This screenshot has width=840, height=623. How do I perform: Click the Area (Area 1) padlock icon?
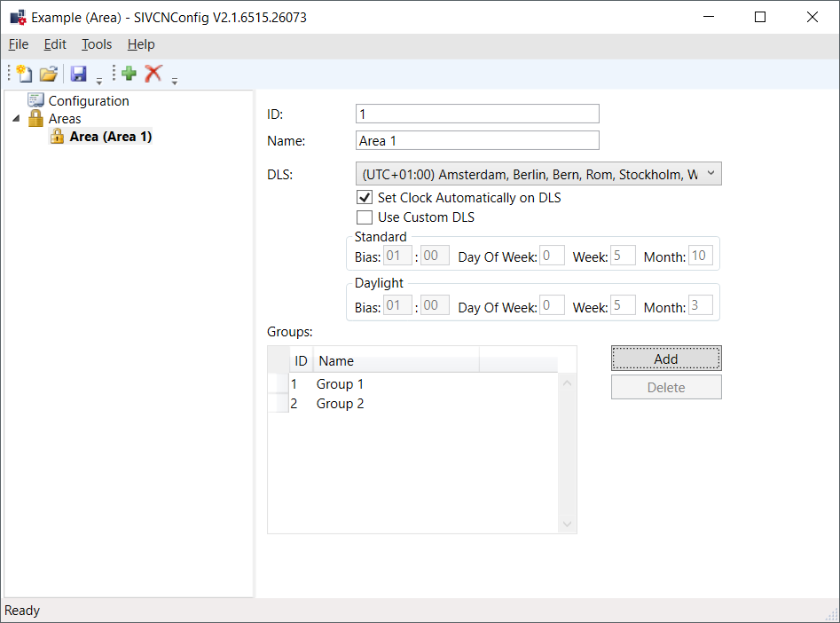coord(57,137)
